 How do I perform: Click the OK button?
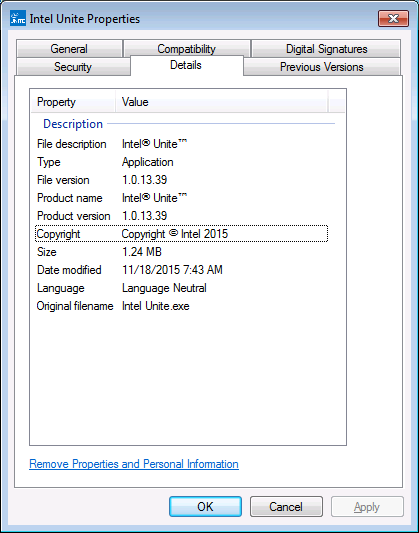205,506
